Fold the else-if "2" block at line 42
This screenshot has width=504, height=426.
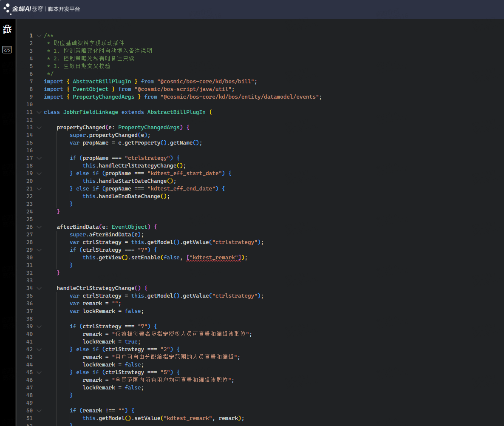[x=39, y=349]
